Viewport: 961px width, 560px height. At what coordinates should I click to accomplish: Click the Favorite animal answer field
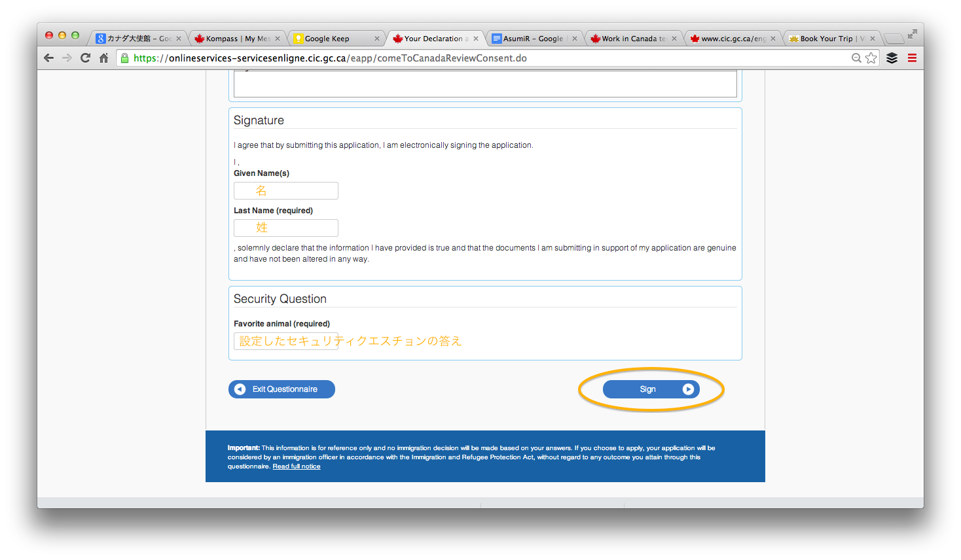point(286,341)
